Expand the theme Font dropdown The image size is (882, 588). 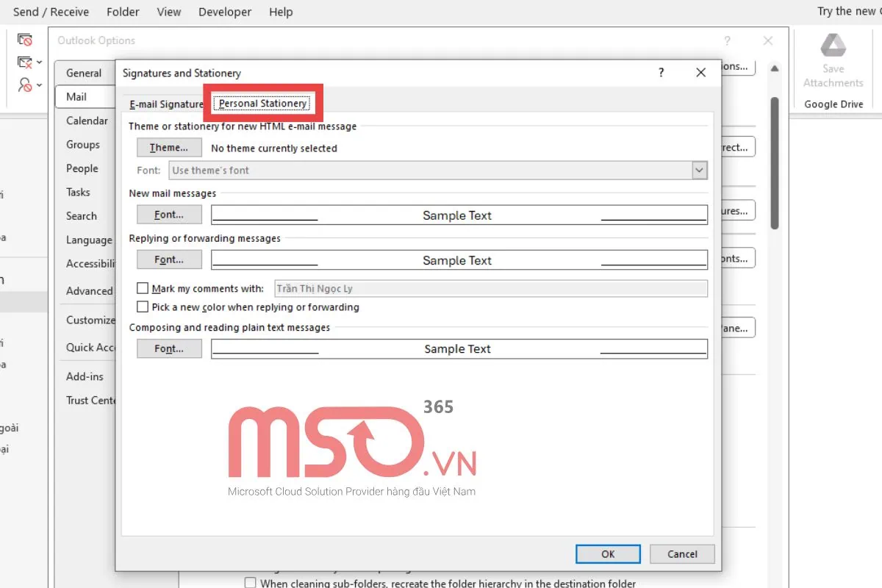(699, 171)
